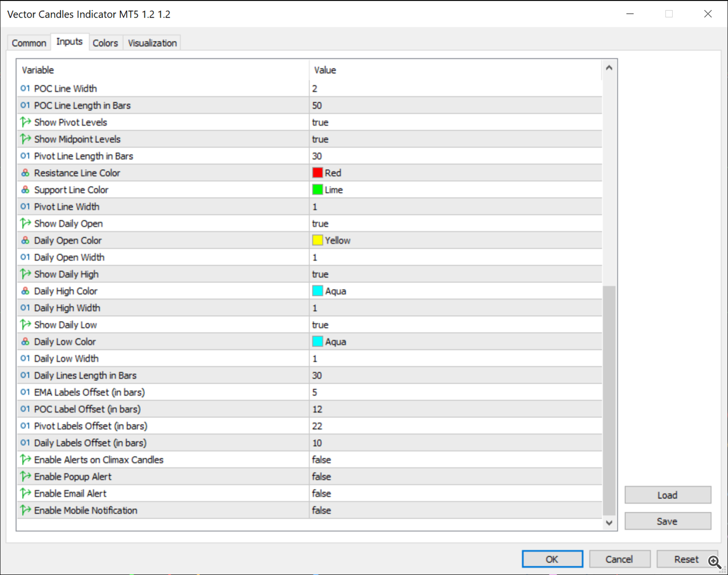This screenshot has width=728, height=575.
Task: Click the boolean arrow icon for Show Pivot Levels
Action: pos(25,122)
